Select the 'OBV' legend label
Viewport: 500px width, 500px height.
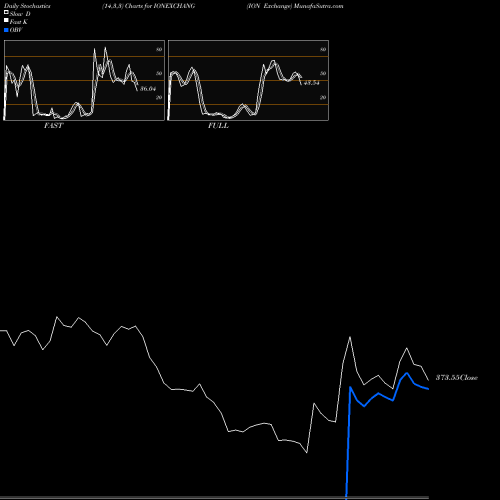click(16, 30)
